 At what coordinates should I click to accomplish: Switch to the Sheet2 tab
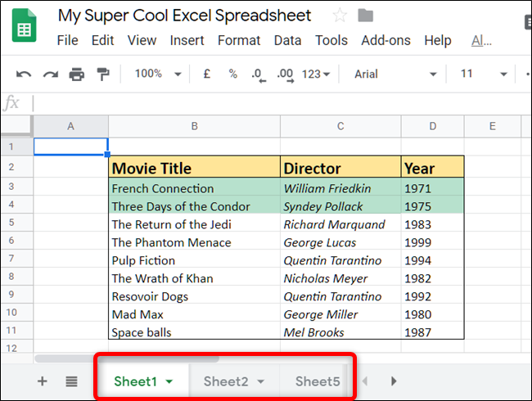point(233,381)
